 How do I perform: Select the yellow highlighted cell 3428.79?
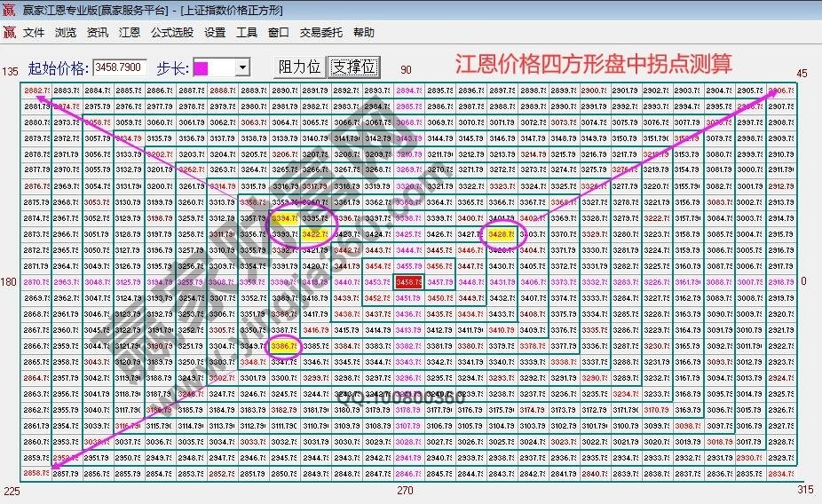coord(502,234)
